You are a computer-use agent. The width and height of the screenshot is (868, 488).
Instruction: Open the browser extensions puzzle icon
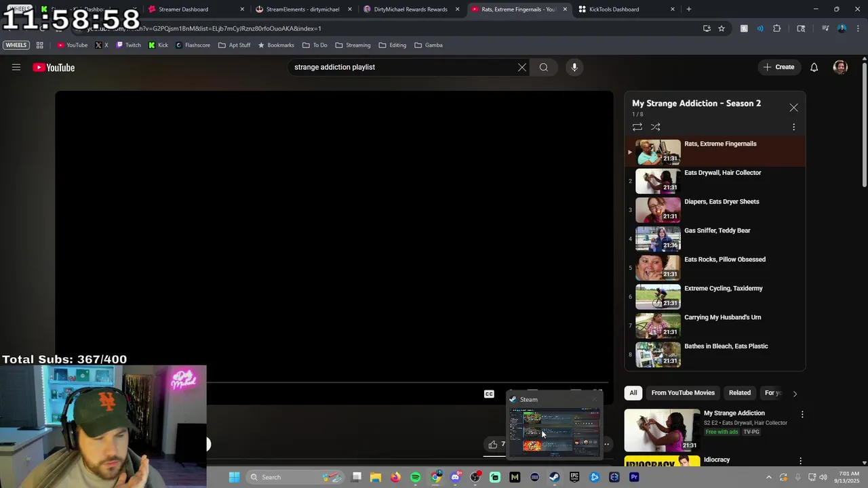click(777, 28)
